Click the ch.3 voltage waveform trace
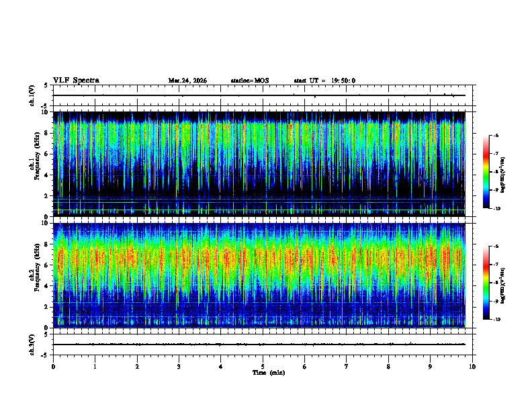This screenshot has height=411, width=532. pyautogui.click(x=259, y=345)
